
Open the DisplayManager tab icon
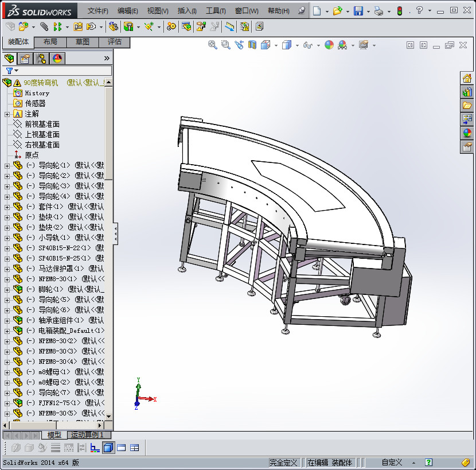[57, 59]
